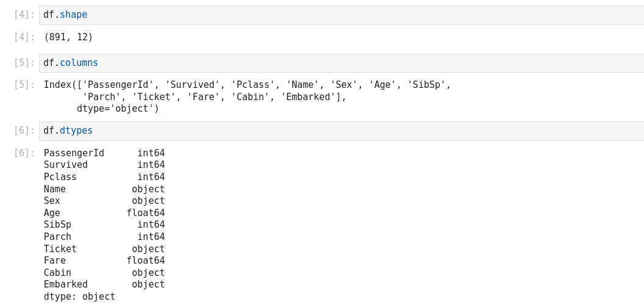Click the output prompt beside the PassengerId row
This screenshot has width=644, height=304.
pos(24,154)
